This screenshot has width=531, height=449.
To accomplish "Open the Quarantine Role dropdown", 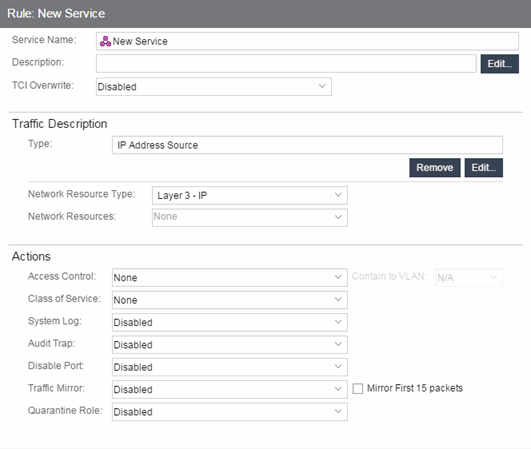I will click(x=230, y=412).
